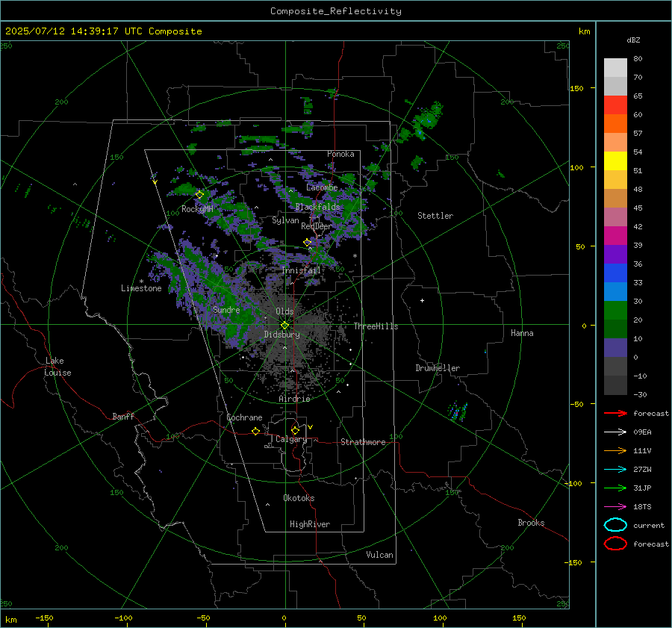This screenshot has height=628, width=672.
Task: Select the dark gray -30 to -10 swatch
Action: point(615,385)
